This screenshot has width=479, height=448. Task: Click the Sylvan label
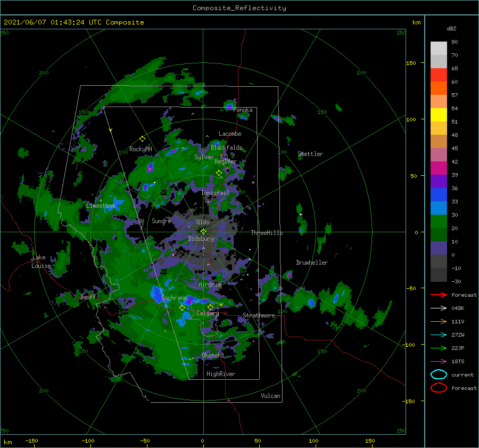[x=204, y=157]
